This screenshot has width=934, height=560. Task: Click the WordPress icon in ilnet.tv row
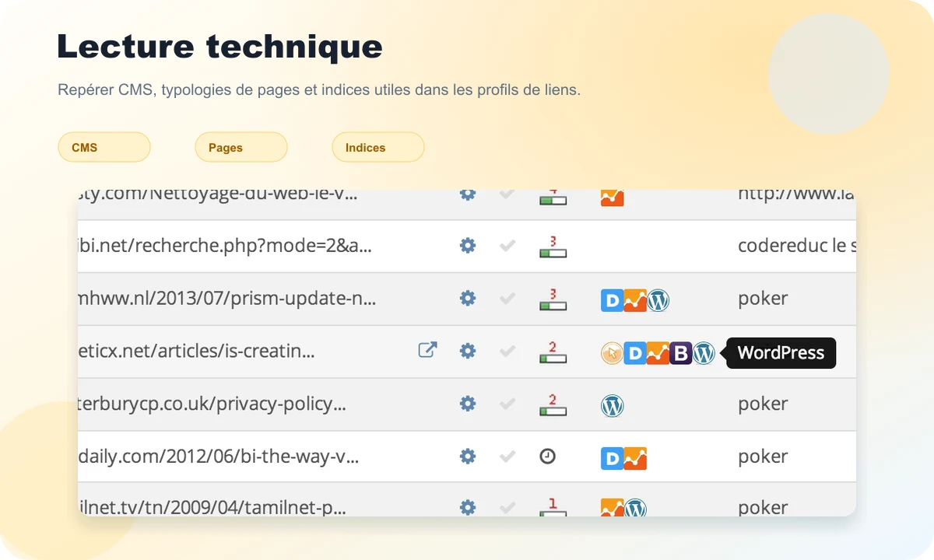click(635, 508)
